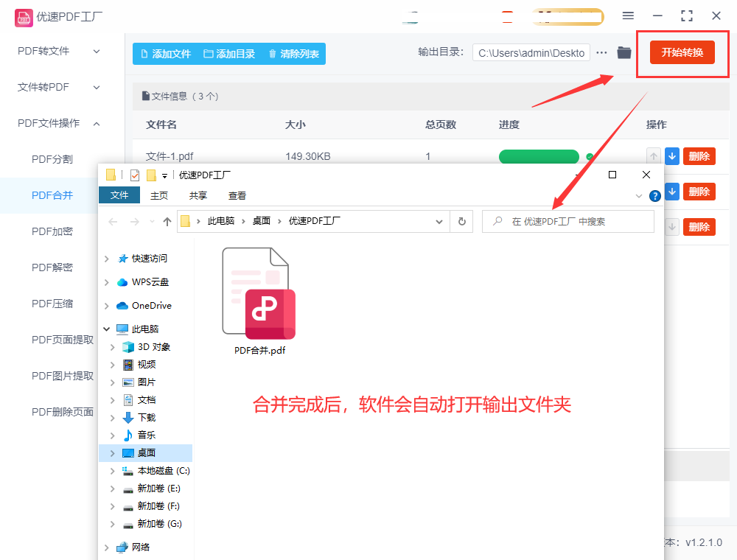The height and width of the screenshot is (560, 737).
Task: Click the Explorer back arrow
Action: pyautogui.click(x=113, y=222)
